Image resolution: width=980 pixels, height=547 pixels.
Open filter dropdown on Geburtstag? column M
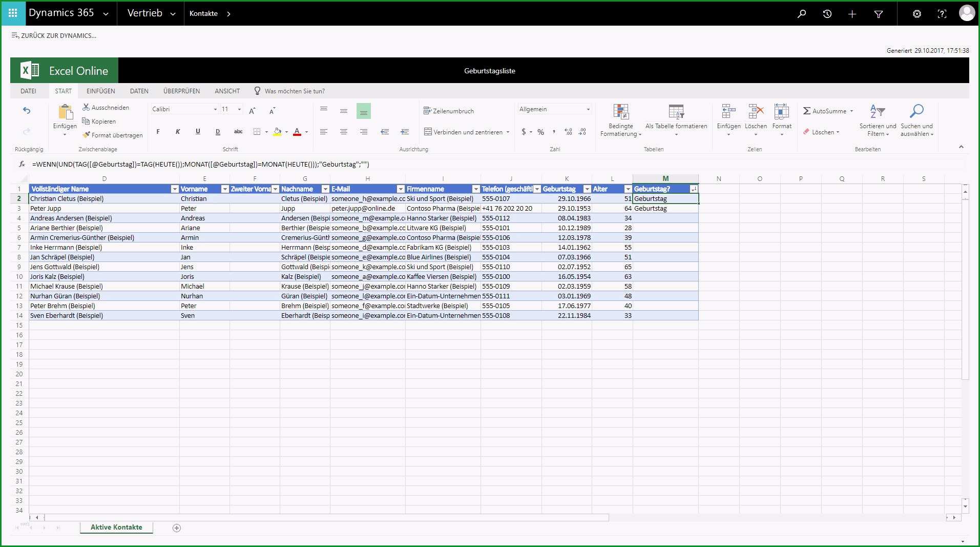point(693,189)
